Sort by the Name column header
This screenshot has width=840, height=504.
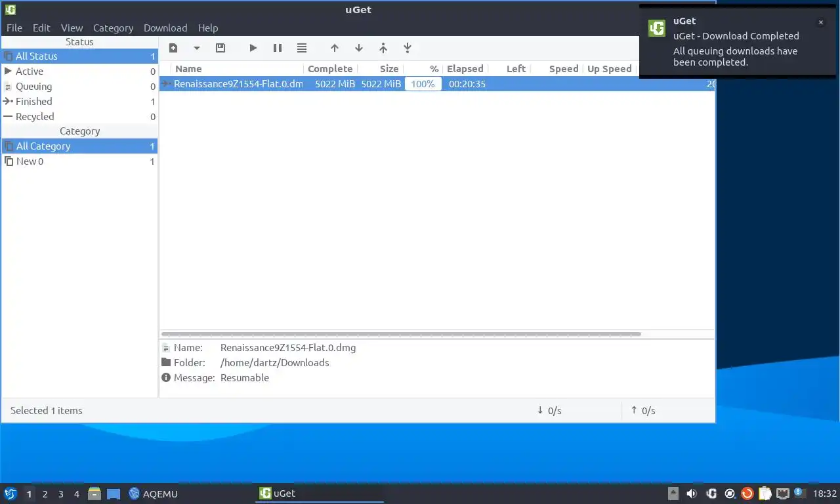(238, 68)
